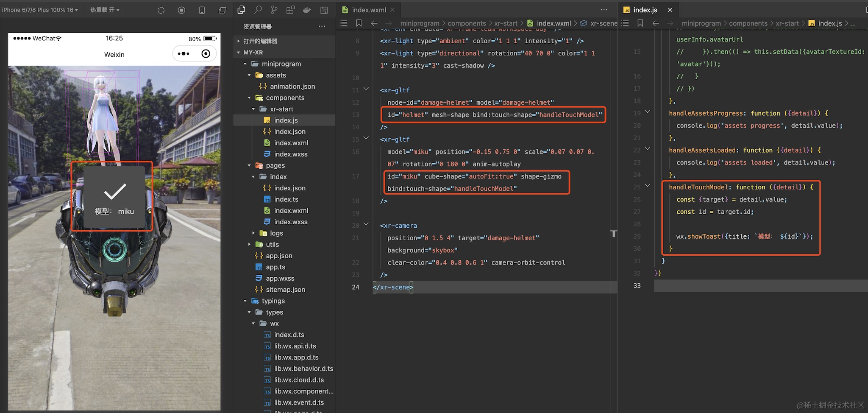
Task: Fold handleTouchModel function at line 25
Action: 648,186
